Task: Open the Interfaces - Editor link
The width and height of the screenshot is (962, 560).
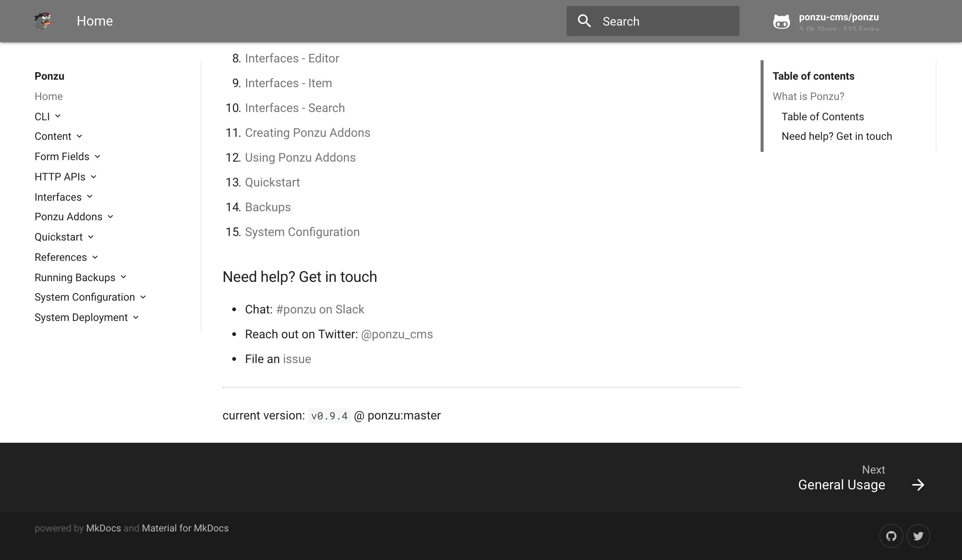Action: click(x=292, y=58)
